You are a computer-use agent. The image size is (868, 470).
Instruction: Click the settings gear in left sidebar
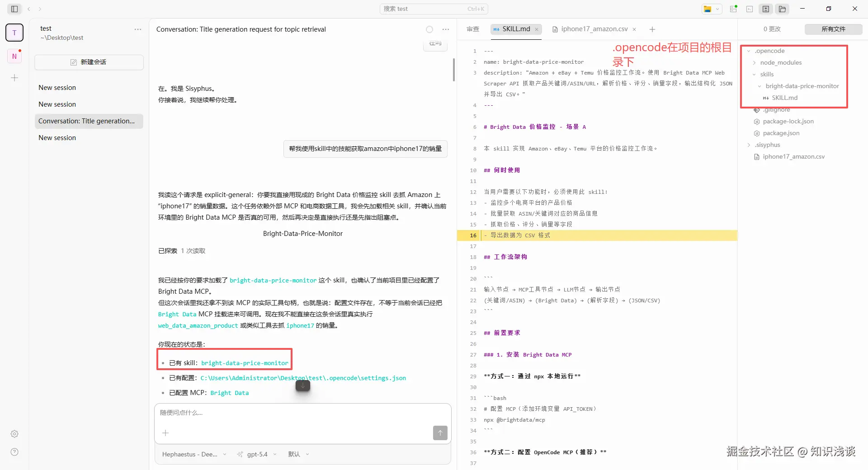tap(14, 433)
